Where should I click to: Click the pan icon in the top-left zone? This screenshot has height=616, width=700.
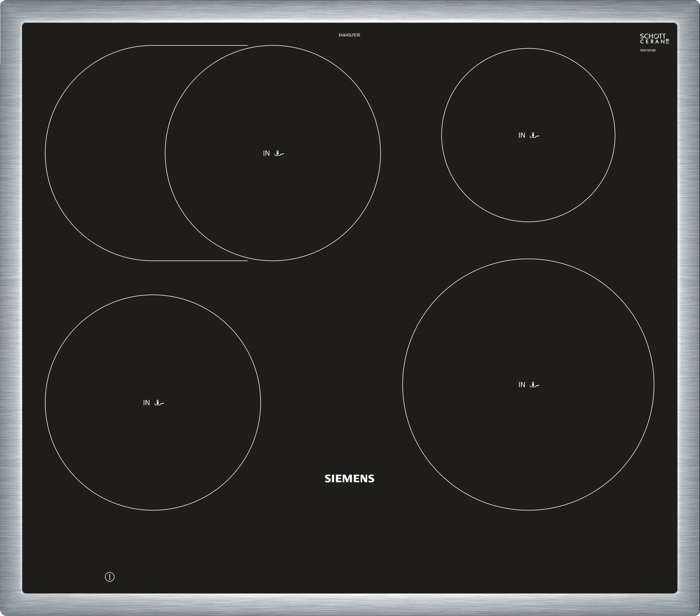(x=279, y=153)
